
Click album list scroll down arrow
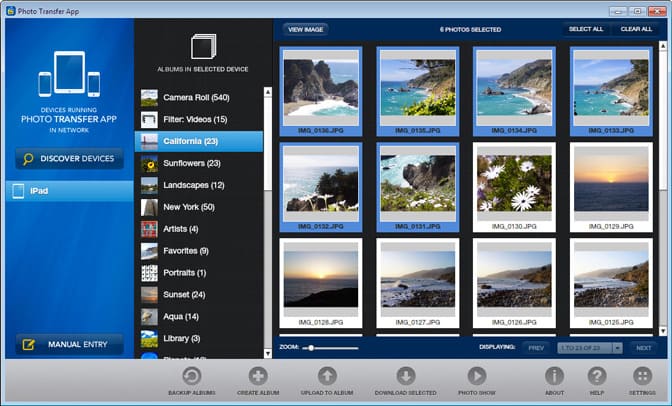(x=268, y=353)
